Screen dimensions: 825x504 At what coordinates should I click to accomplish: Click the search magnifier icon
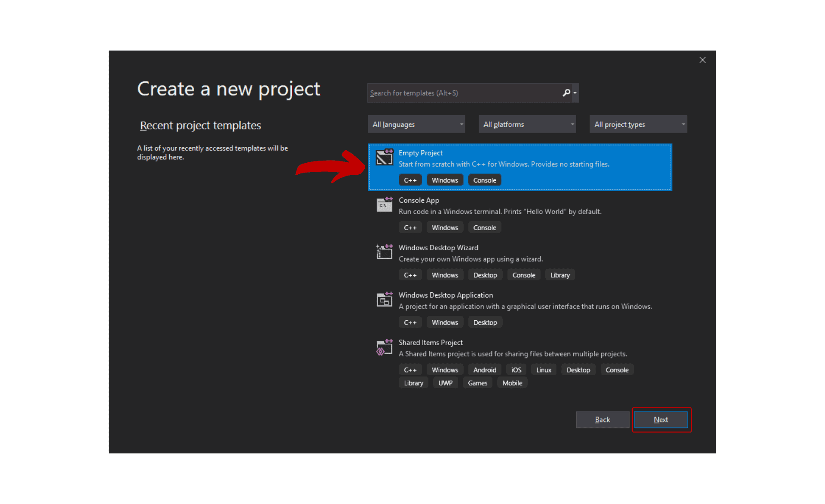(566, 93)
